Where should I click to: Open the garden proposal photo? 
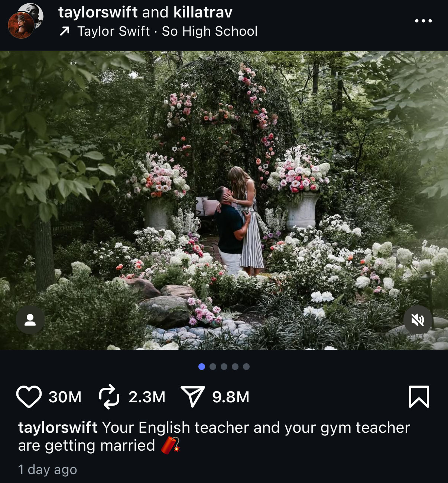(x=224, y=200)
